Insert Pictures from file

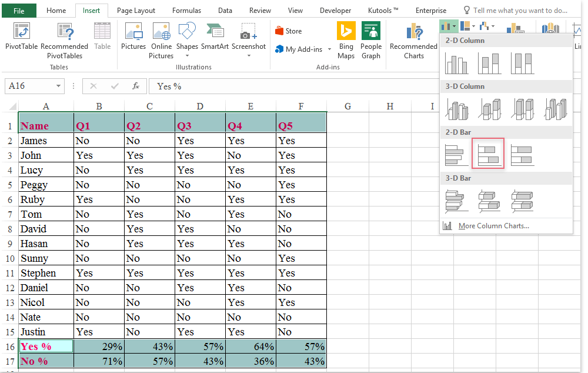(x=133, y=36)
